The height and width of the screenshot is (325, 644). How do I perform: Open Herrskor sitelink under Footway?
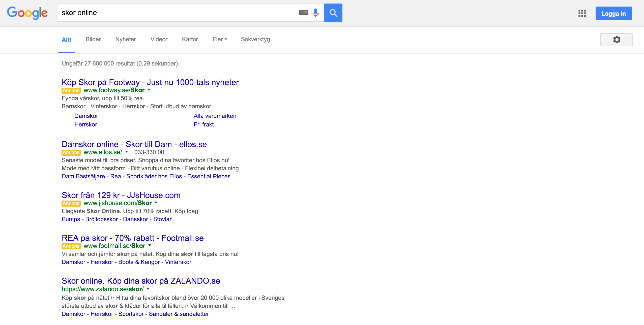86,124
